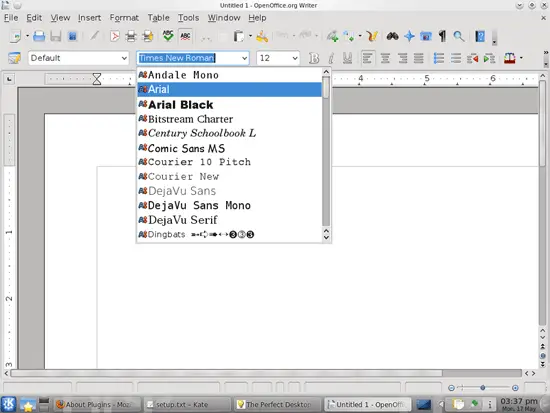Viewport: 550px width, 413px height.
Task: Open the Font Color dropdown arrow
Action: point(521,58)
